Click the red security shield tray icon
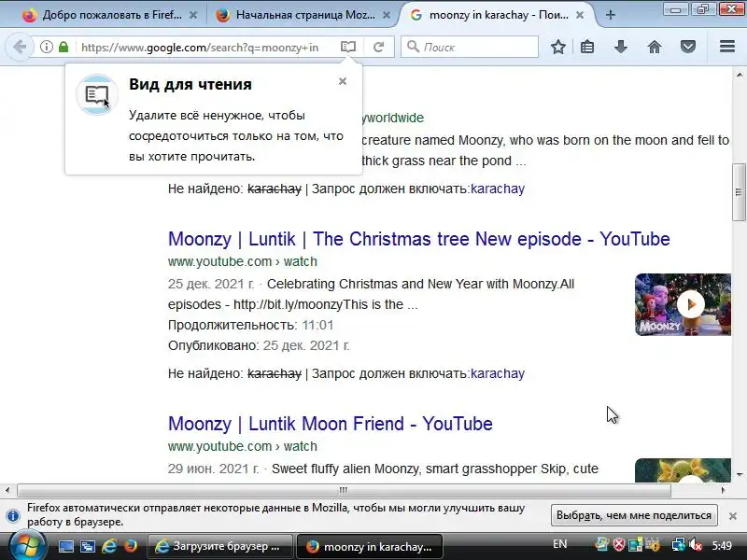 tap(619, 545)
